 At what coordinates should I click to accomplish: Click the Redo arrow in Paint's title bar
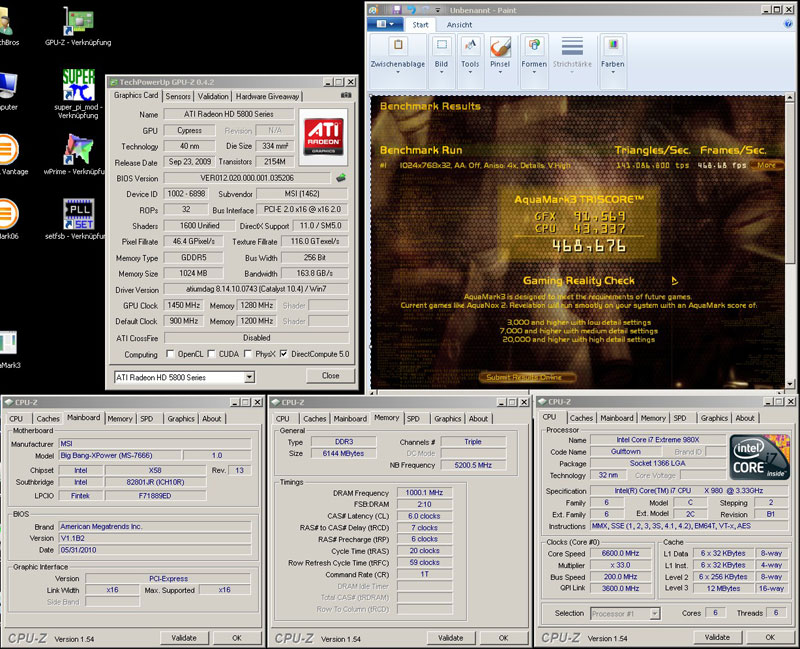click(x=424, y=10)
